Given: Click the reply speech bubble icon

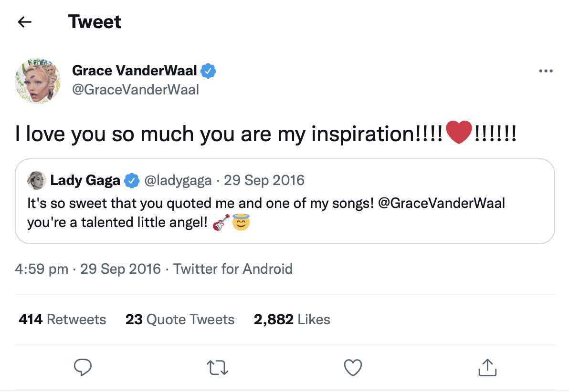Looking at the screenshot, I should (83, 367).
